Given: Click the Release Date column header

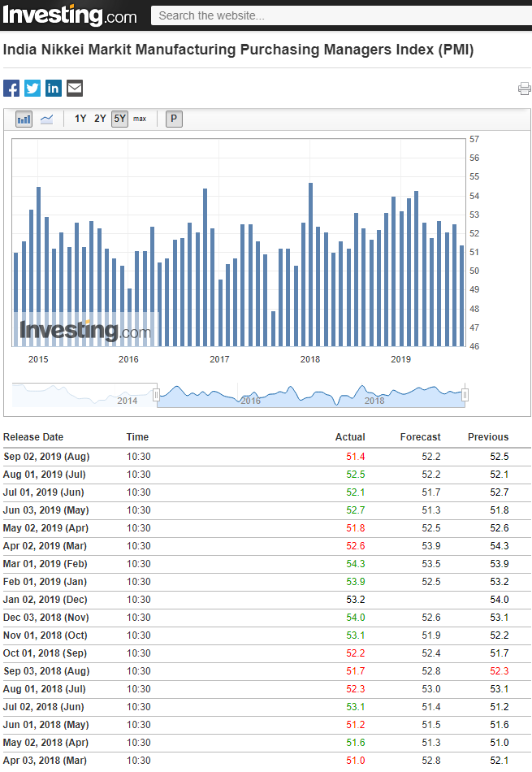Looking at the screenshot, I should click(x=33, y=437).
